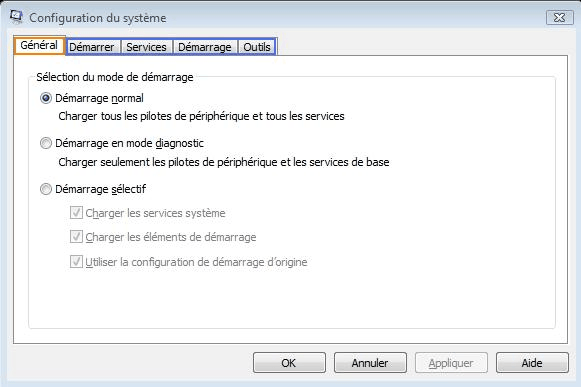Close the Configuration du système window

pyautogui.click(x=559, y=18)
